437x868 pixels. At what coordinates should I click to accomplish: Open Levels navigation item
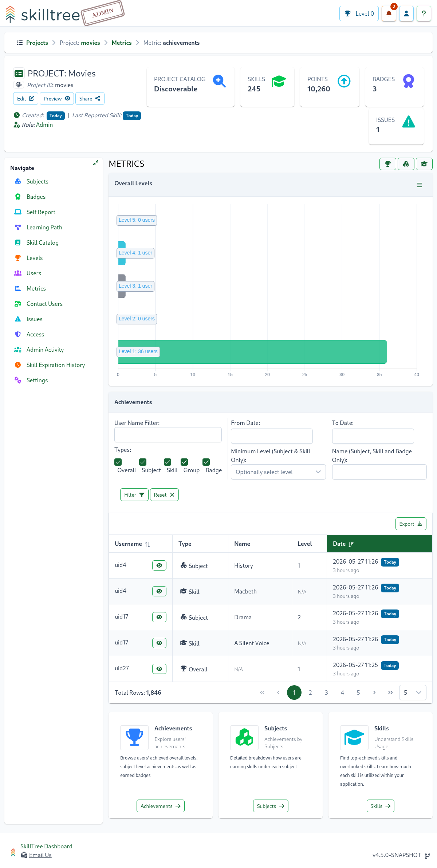(35, 258)
